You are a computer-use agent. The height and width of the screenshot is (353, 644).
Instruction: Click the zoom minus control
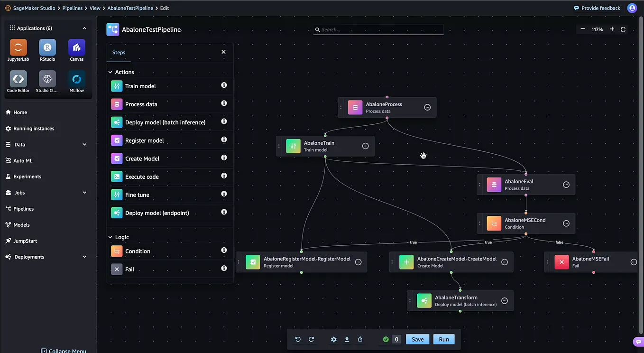(x=582, y=29)
